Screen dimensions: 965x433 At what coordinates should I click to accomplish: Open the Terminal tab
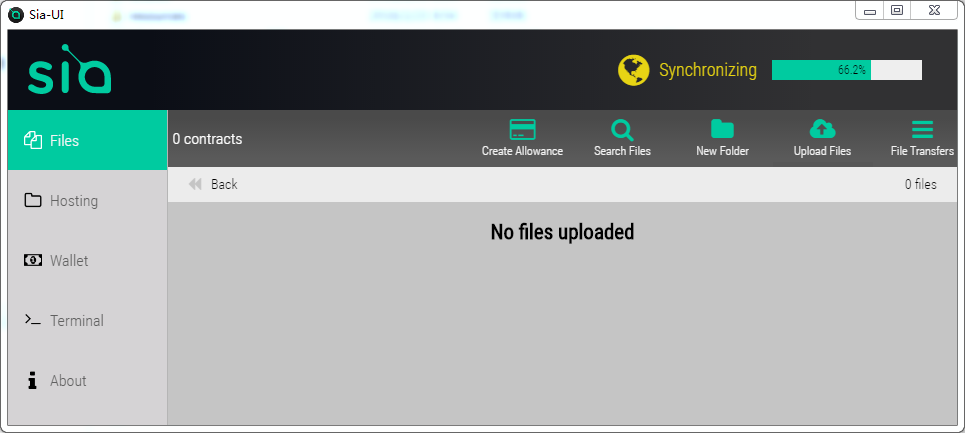[x=87, y=320]
